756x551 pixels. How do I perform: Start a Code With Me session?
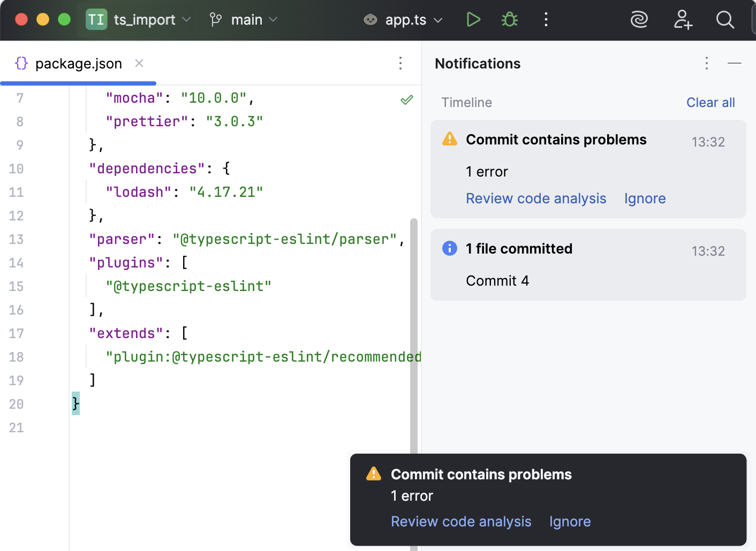(683, 19)
